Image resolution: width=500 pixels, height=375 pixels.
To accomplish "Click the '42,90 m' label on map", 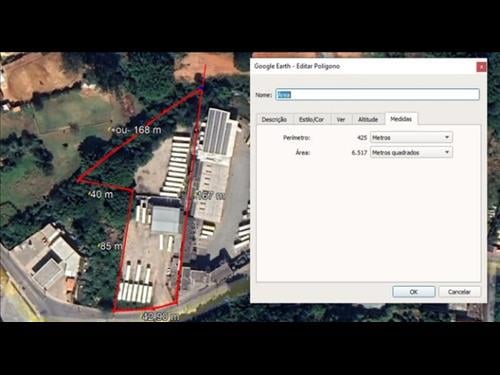I will (161, 316).
